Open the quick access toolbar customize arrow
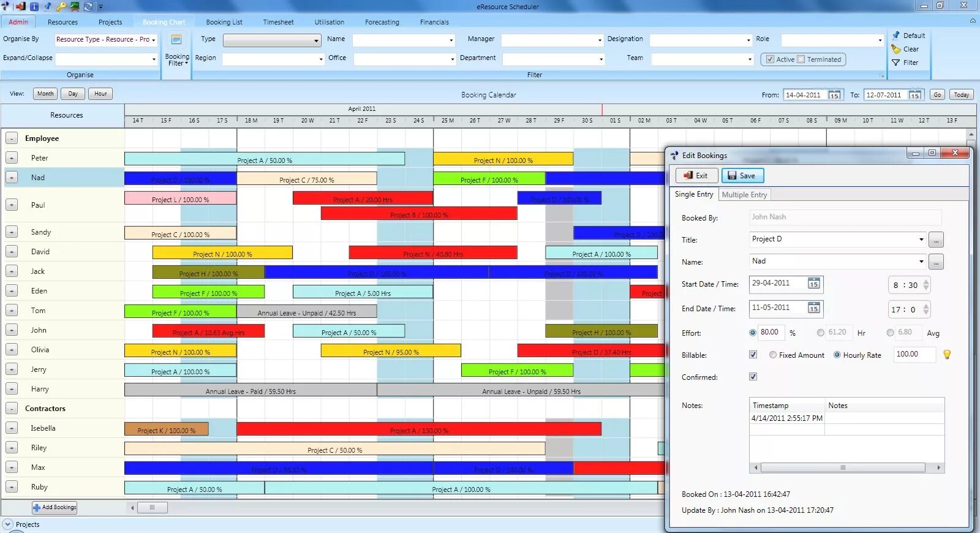The width and height of the screenshot is (980, 533). click(x=100, y=7)
